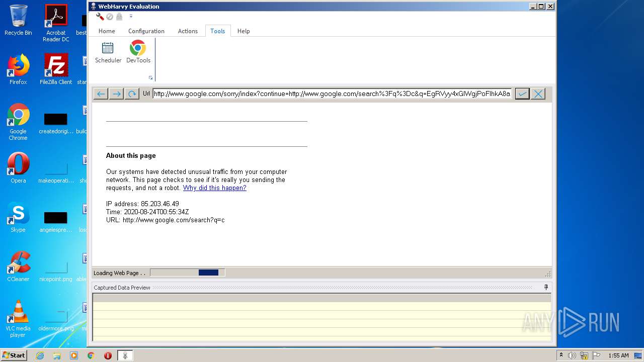Click the 'About this page' heading

pos(131,156)
